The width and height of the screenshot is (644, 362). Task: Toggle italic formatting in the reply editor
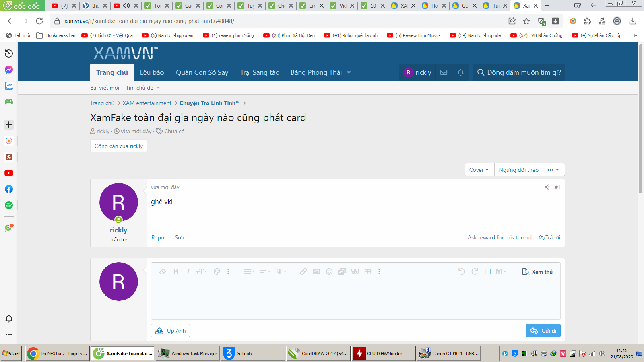(188, 271)
